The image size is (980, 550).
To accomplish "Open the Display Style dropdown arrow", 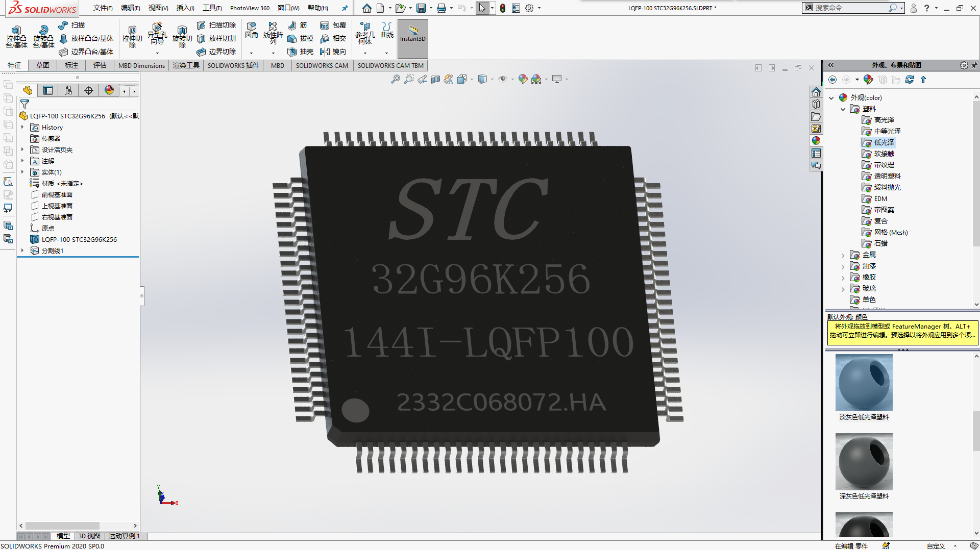I will coord(492,79).
